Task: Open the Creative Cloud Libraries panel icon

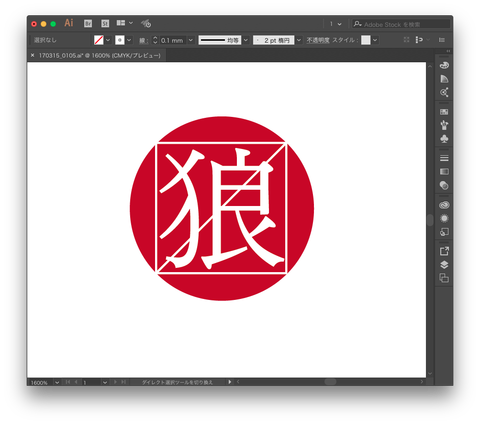Action: click(x=444, y=205)
